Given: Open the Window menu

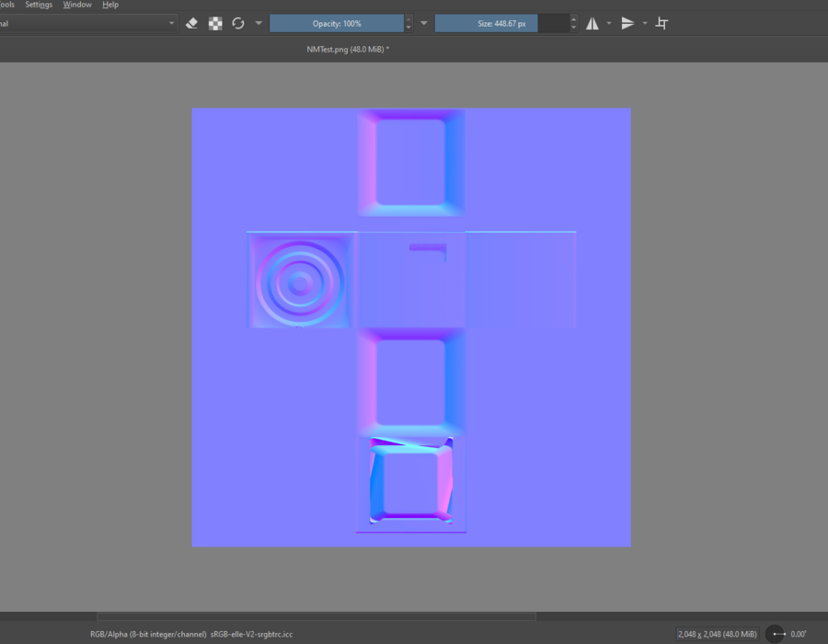Looking at the screenshot, I should tap(77, 5).
